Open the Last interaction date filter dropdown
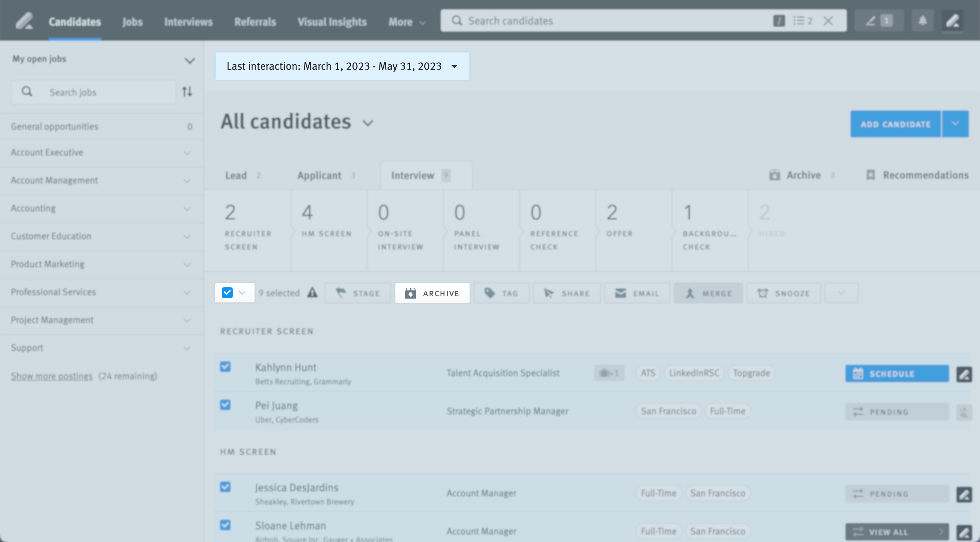 (342, 66)
